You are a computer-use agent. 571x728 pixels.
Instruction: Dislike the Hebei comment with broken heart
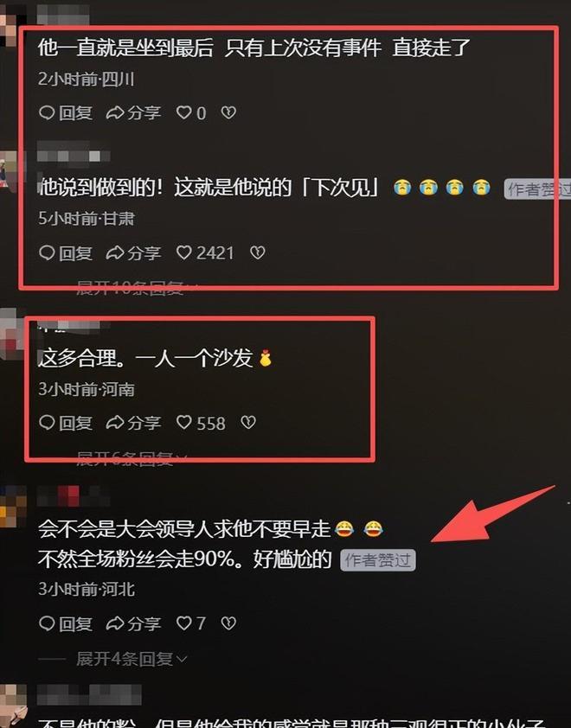tap(228, 623)
